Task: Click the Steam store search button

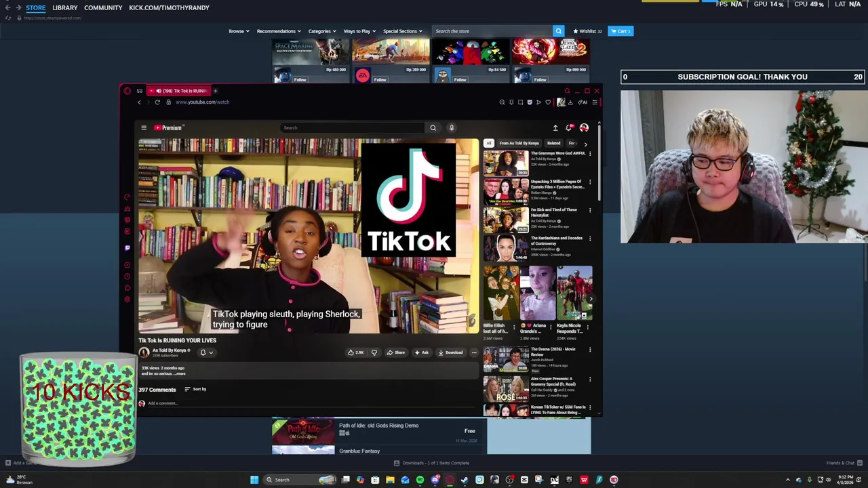Action: (558, 31)
